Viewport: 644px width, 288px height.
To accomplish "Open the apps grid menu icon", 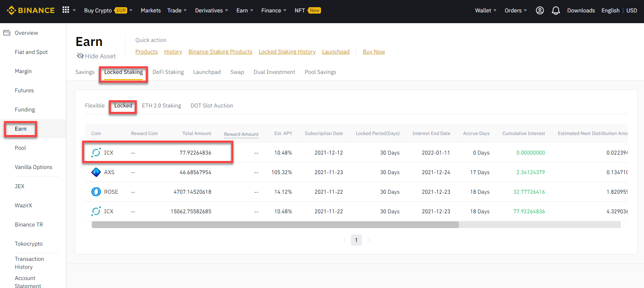I will (x=66, y=10).
